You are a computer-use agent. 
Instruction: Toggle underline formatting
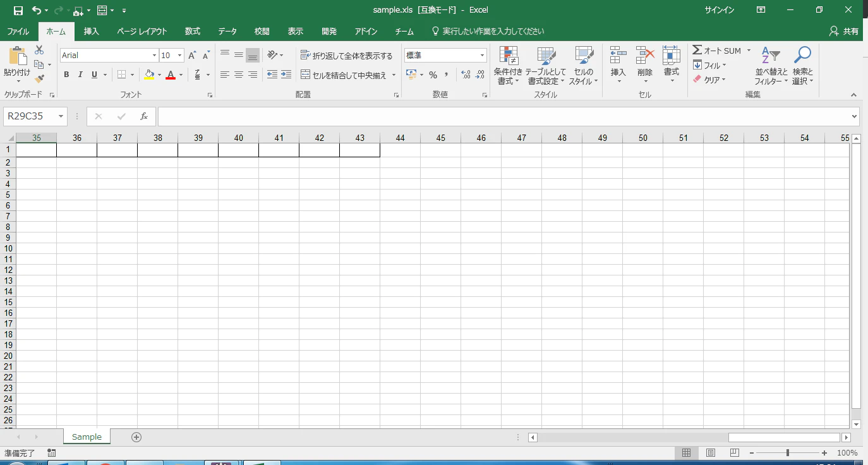(x=94, y=75)
